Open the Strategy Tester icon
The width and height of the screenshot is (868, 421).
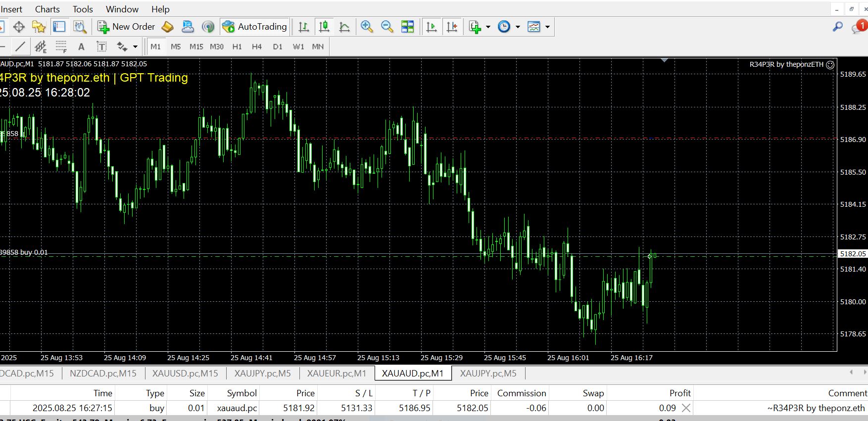[x=80, y=27]
